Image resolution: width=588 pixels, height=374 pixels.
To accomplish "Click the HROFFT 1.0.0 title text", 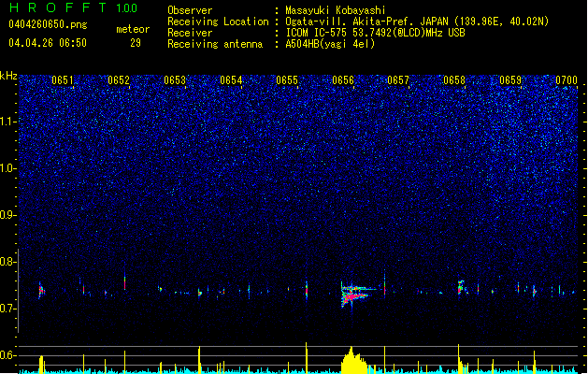I will 73,7.
